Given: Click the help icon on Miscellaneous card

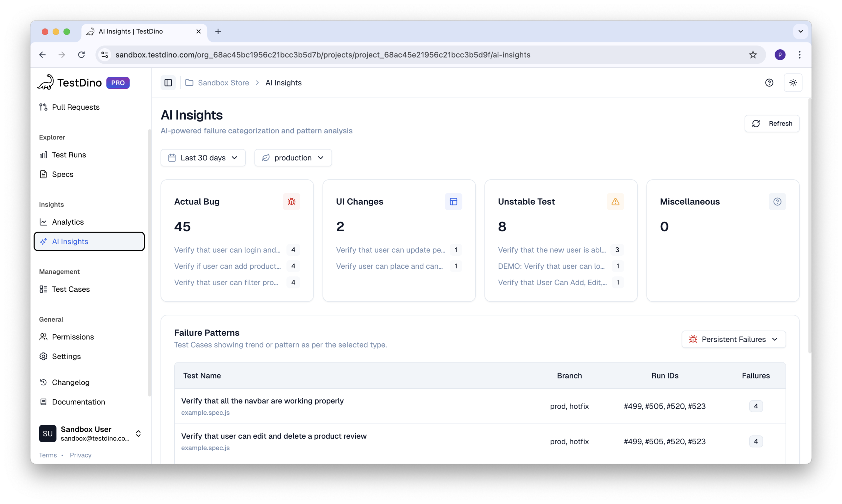Looking at the screenshot, I should click(778, 201).
